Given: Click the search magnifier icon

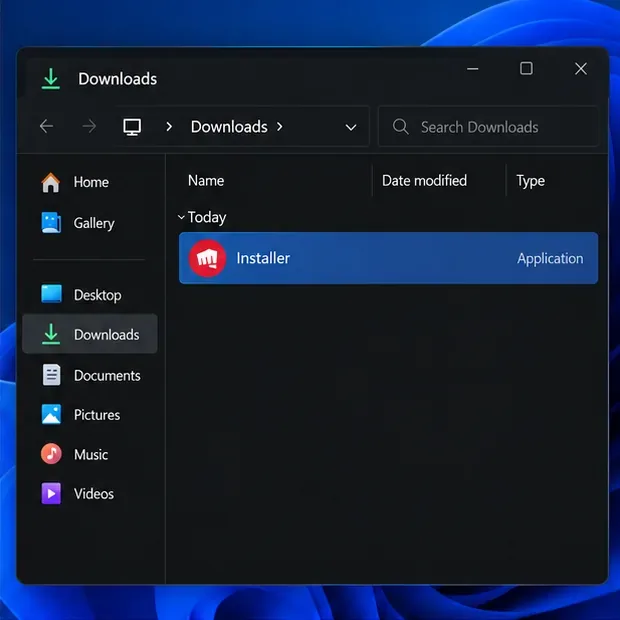Looking at the screenshot, I should (401, 127).
